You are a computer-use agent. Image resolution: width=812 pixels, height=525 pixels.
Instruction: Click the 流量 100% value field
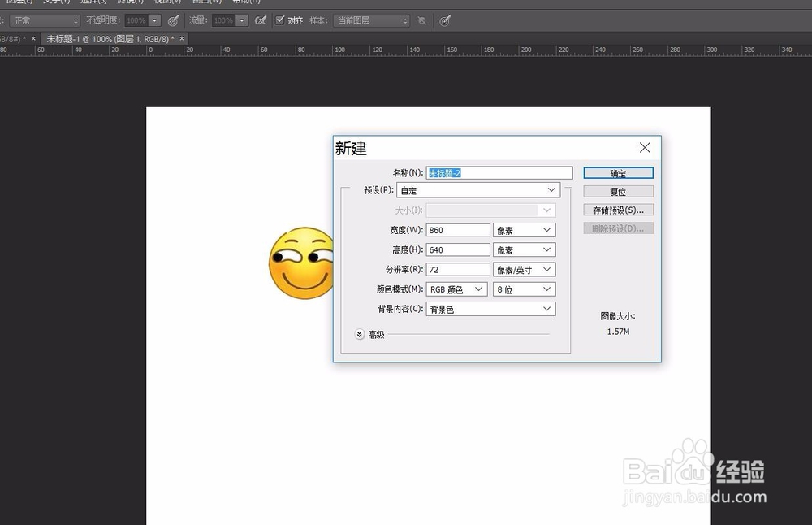coord(224,21)
